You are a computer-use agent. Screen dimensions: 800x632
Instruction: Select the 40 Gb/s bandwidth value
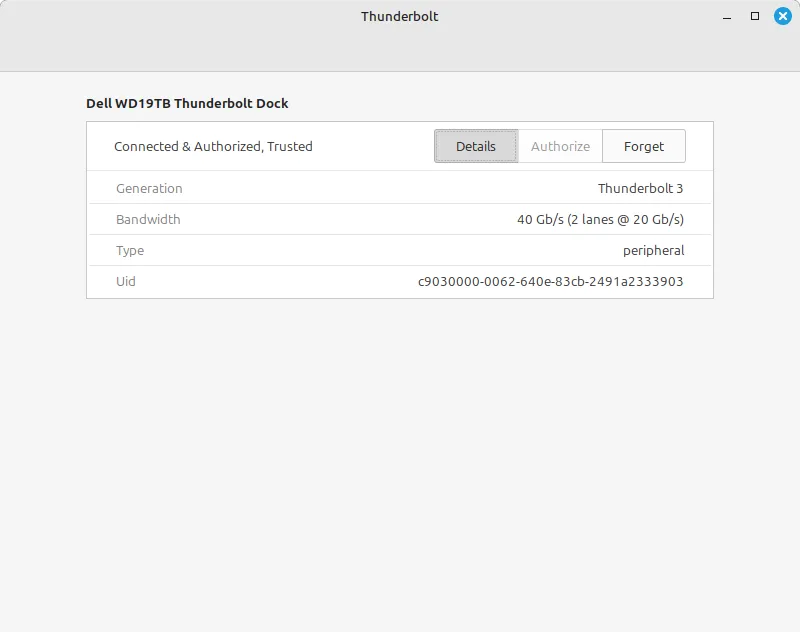point(600,219)
